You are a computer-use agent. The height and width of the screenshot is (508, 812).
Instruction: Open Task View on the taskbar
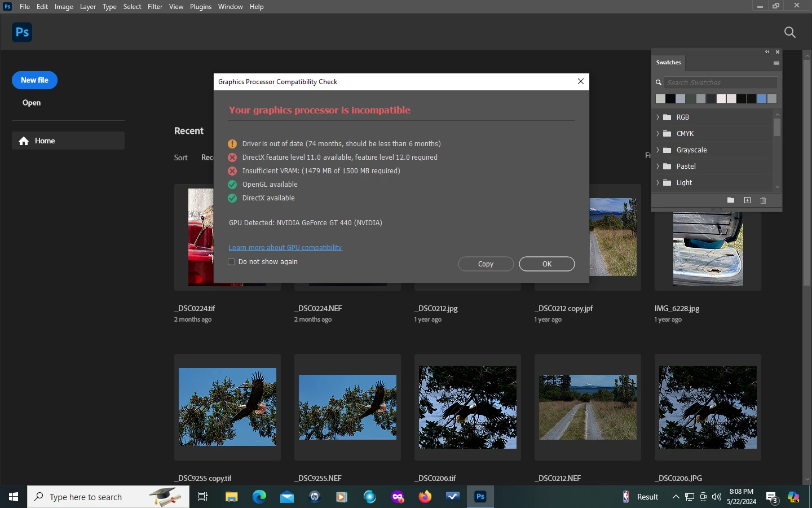[203, 497]
